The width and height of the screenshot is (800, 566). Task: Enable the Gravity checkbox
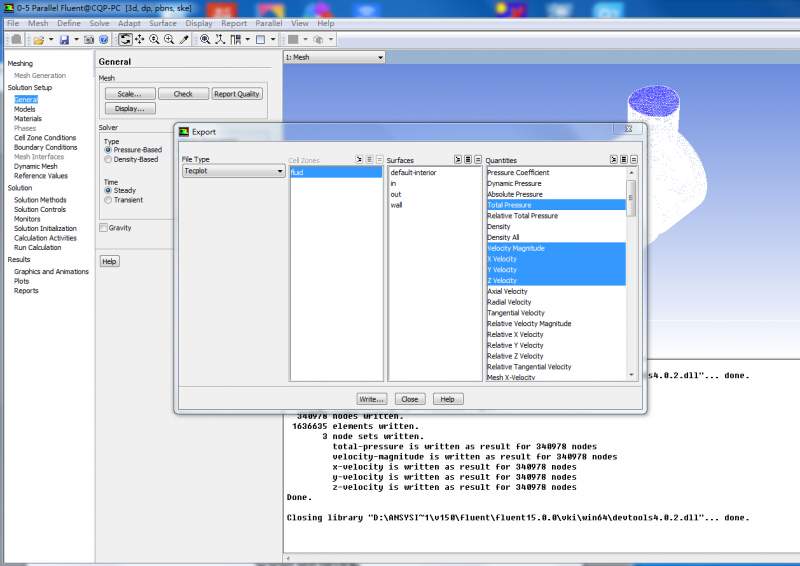pos(104,228)
